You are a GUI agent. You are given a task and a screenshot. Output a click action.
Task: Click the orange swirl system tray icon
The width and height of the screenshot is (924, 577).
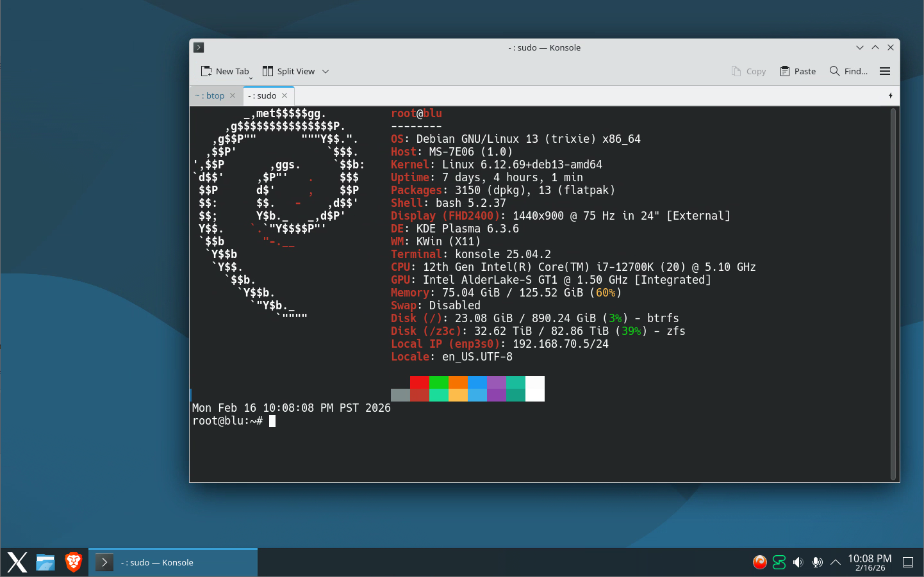pyautogui.click(x=760, y=562)
